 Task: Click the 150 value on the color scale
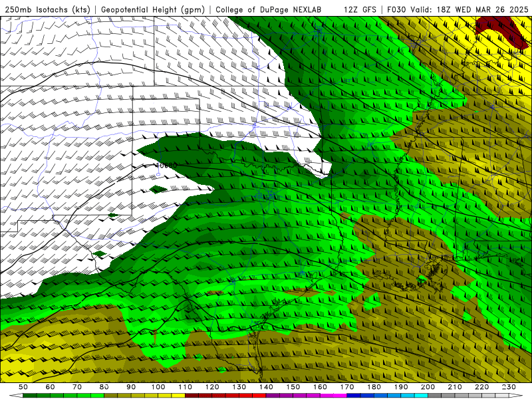coord(293,387)
